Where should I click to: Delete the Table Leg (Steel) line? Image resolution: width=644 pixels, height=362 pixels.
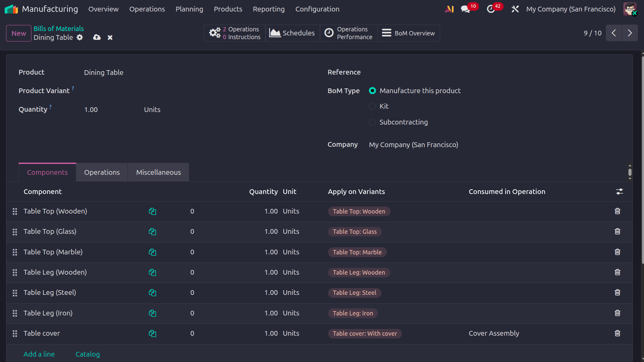tap(617, 293)
